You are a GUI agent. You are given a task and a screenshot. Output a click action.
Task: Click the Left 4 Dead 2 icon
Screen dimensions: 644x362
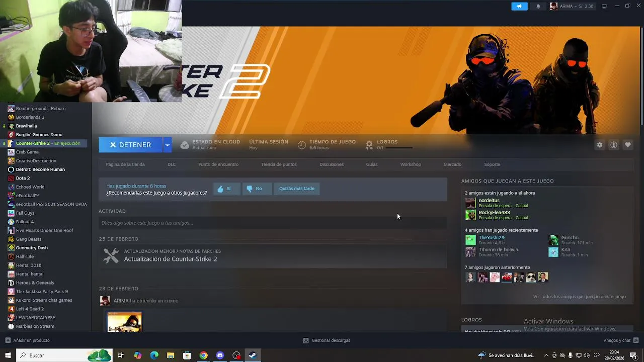11,309
